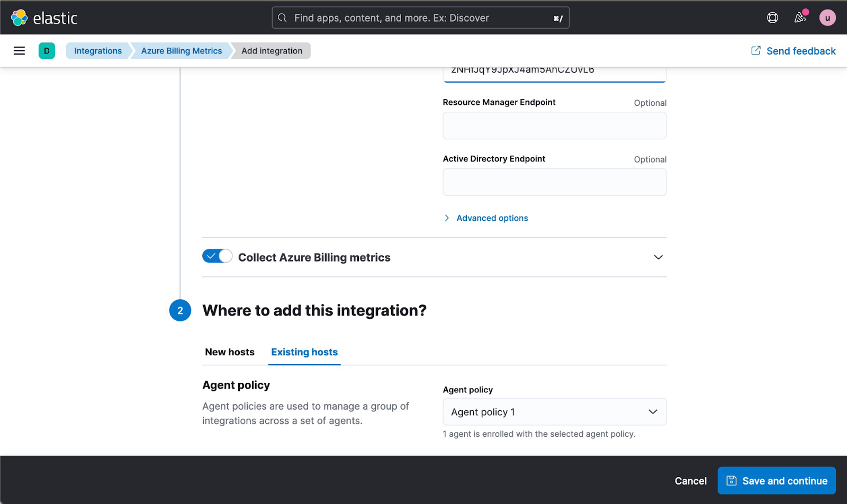847x504 pixels.
Task: Click the search magnifier icon
Action: pos(283,17)
